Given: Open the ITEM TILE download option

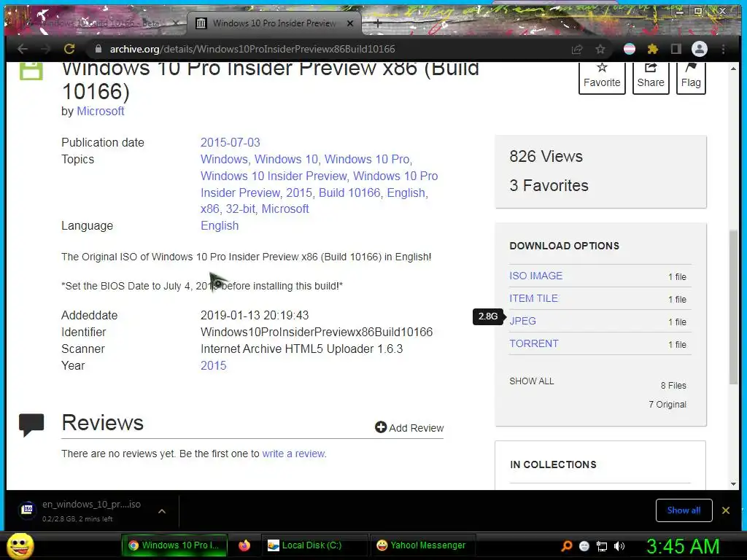Looking at the screenshot, I should point(533,298).
